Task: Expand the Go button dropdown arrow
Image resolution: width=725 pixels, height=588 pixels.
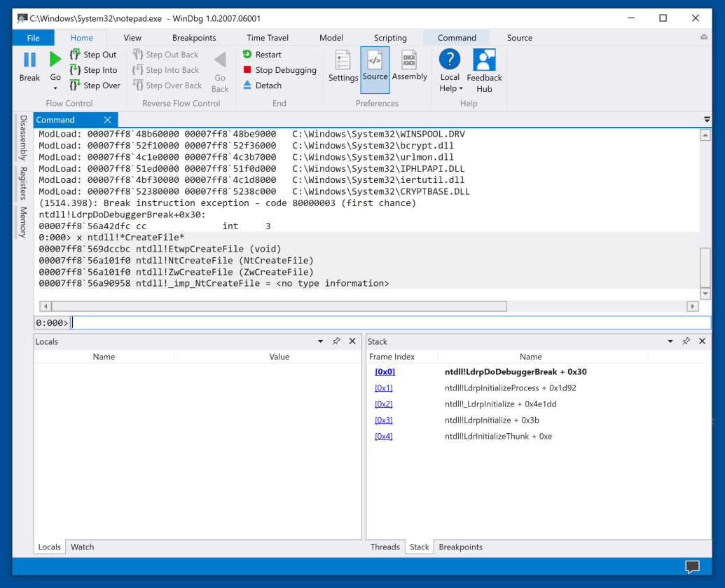Action: tap(55, 88)
